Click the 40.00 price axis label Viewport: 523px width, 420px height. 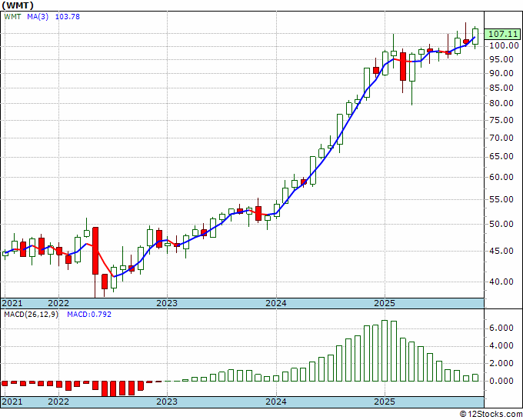click(x=501, y=282)
